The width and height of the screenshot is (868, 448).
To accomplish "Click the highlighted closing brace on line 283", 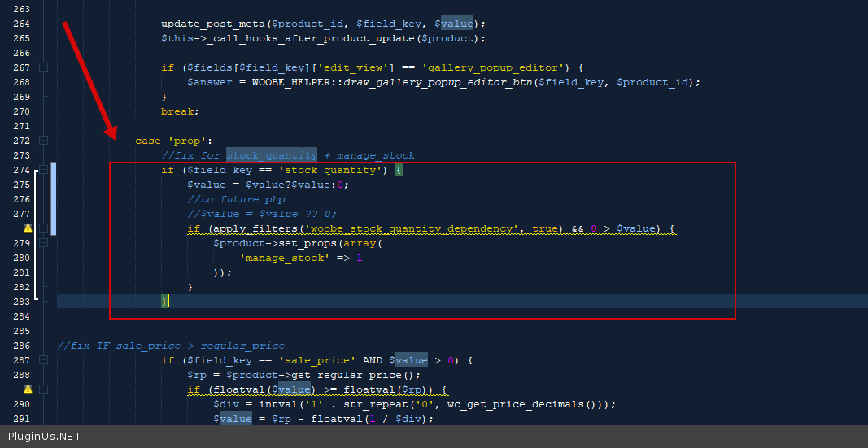I will click(165, 302).
